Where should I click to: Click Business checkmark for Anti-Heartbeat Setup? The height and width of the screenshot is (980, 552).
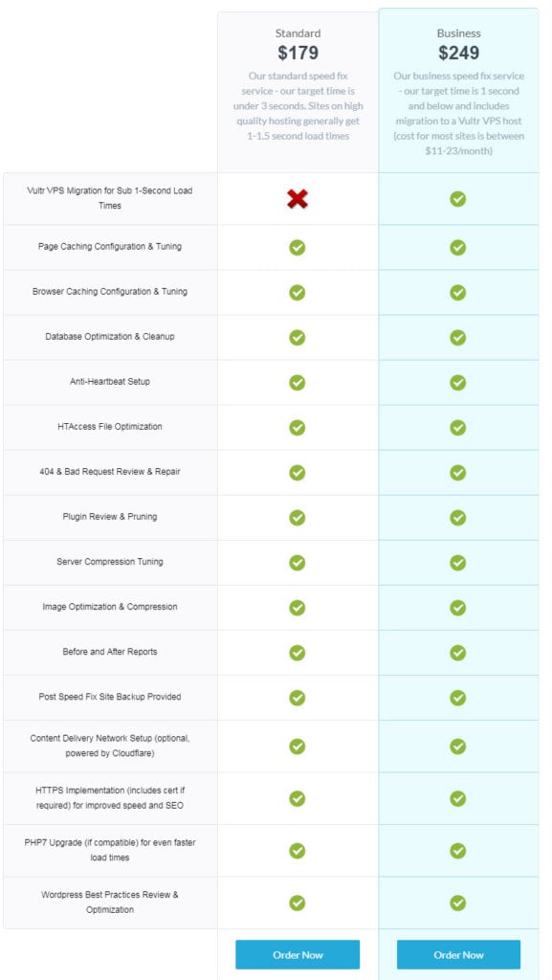(458, 383)
